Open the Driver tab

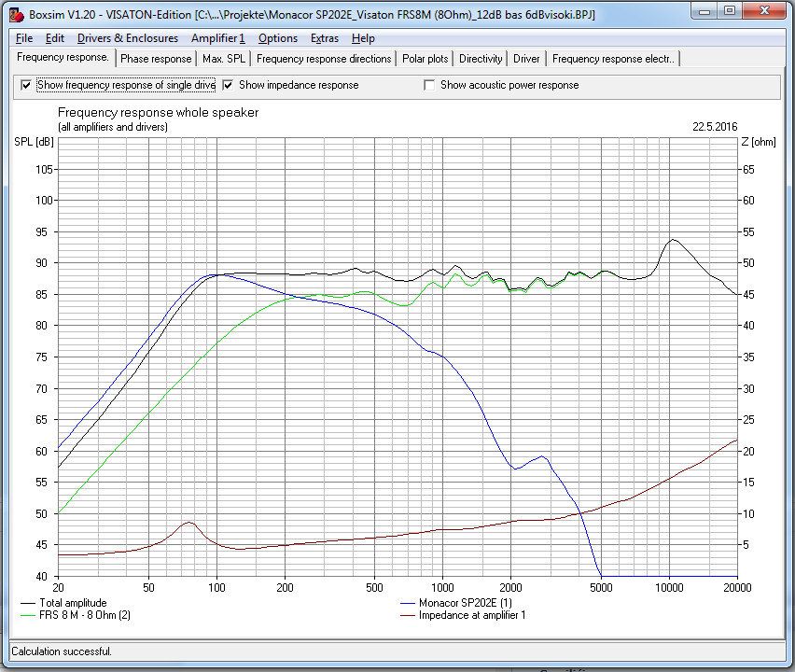[x=526, y=59]
